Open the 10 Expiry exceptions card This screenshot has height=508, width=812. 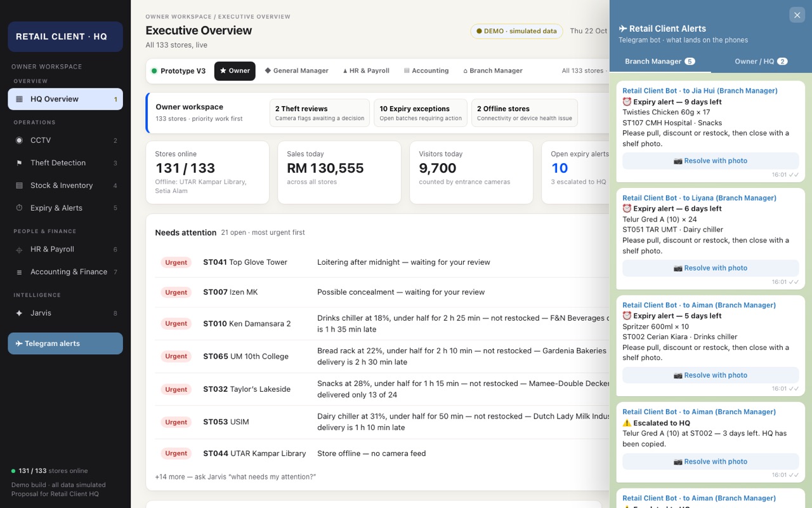(421, 113)
